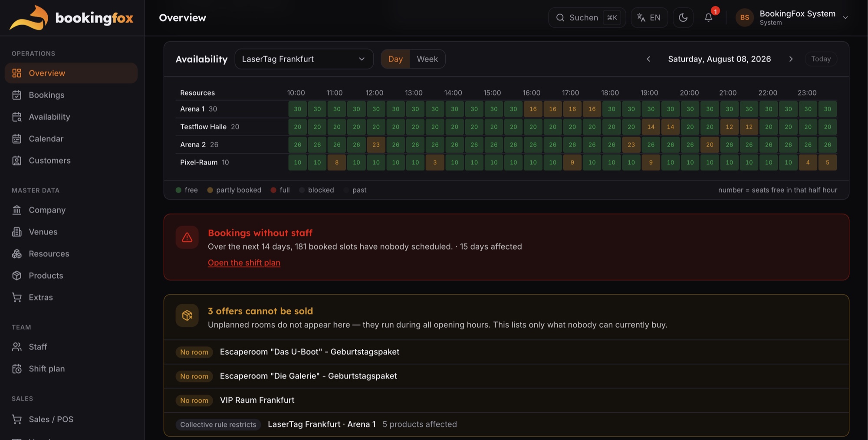
Task: Click the Venues building icon
Action: (x=17, y=232)
